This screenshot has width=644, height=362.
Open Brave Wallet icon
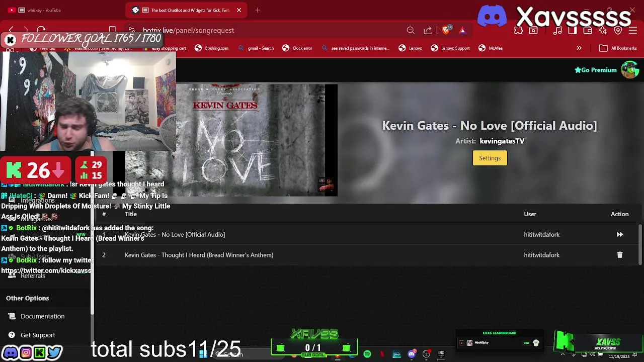point(588,30)
